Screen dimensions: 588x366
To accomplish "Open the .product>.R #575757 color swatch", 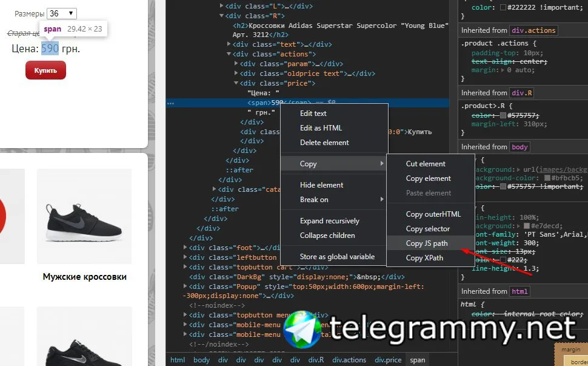I will point(503,115).
